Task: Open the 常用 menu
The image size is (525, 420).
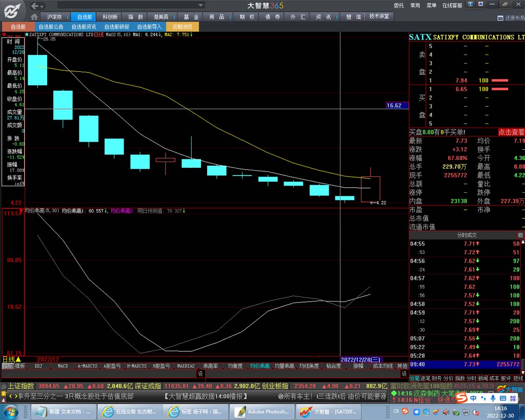Action: point(415,5)
